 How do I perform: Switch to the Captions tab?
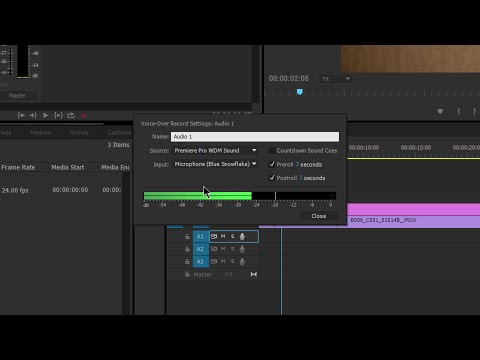[x=119, y=133]
